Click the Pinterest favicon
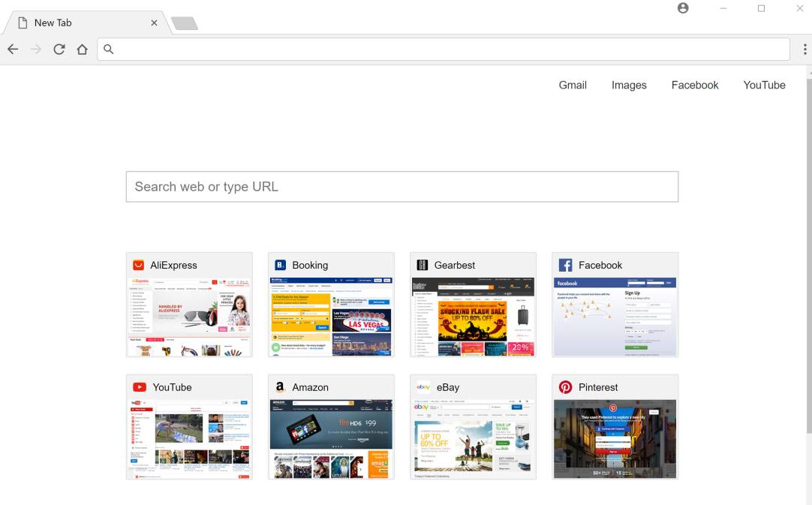The width and height of the screenshot is (812, 505). (566, 387)
